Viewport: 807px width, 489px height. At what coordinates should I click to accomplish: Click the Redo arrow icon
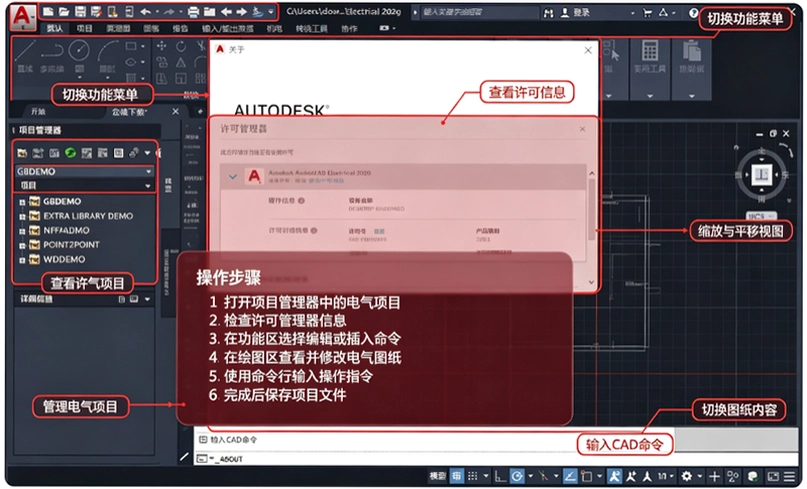(169, 11)
